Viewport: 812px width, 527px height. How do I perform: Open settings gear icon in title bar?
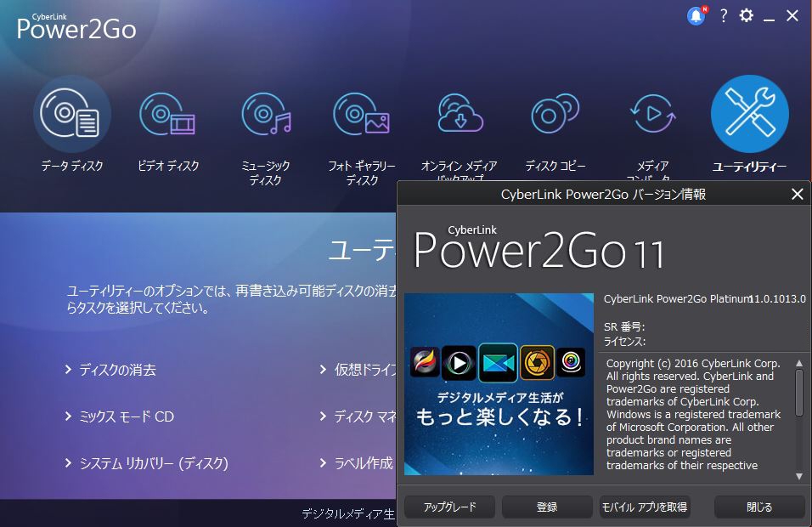tap(747, 15)
